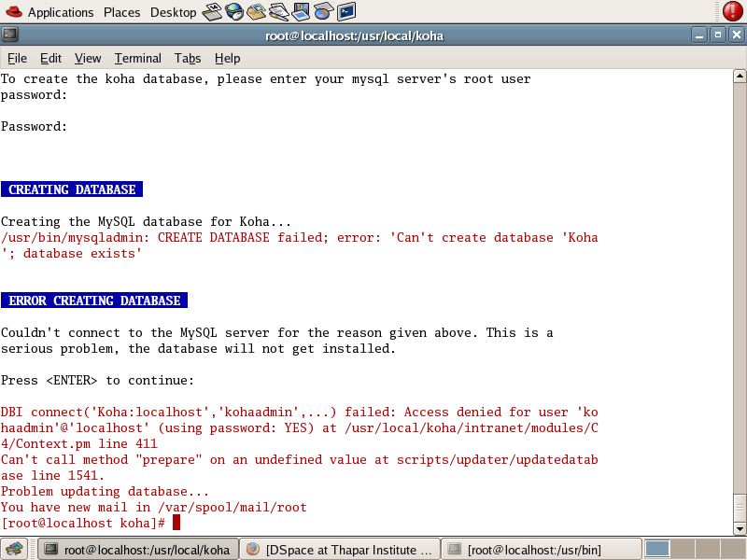Launch the spreadsheet pie chart icon
Screen dimensions: 747x560
pyautogui.click(x=323, y=11)
